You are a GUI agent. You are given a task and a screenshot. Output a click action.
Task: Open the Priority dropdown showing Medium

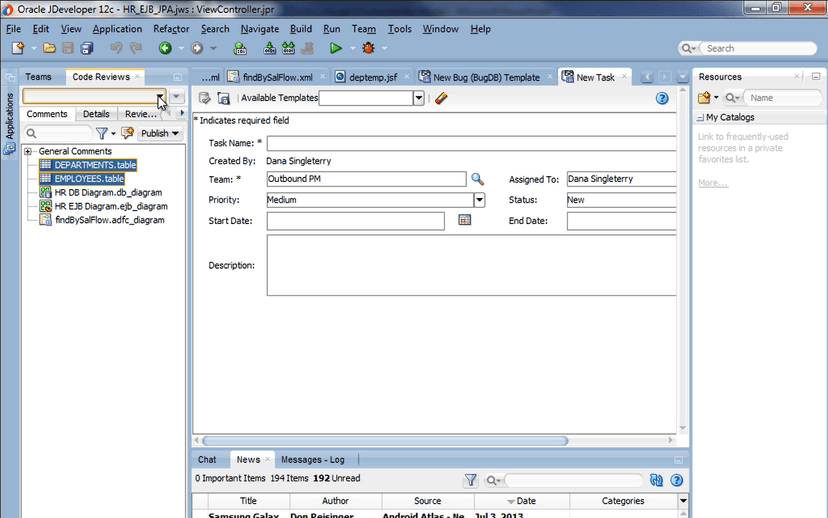pos(479,200)
